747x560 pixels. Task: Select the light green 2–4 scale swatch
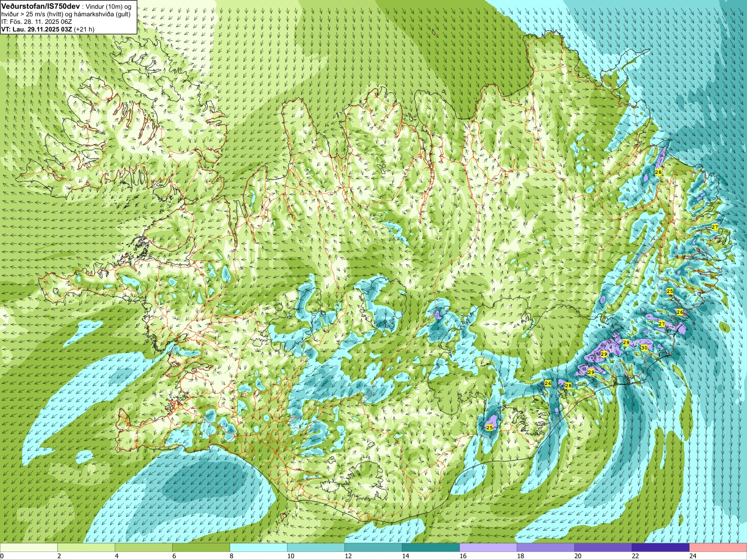(86, 548)
